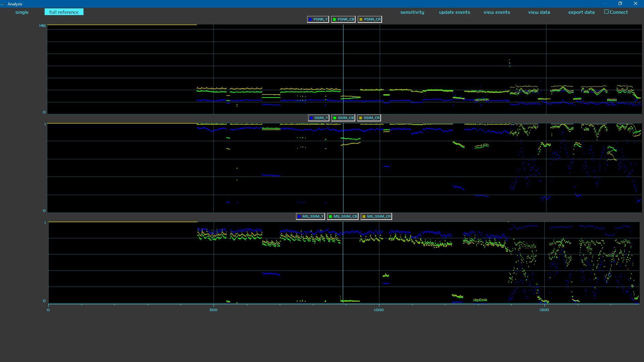Toggle the Connect checkbox
644x362 pixels.
click(x=606, y=12)
